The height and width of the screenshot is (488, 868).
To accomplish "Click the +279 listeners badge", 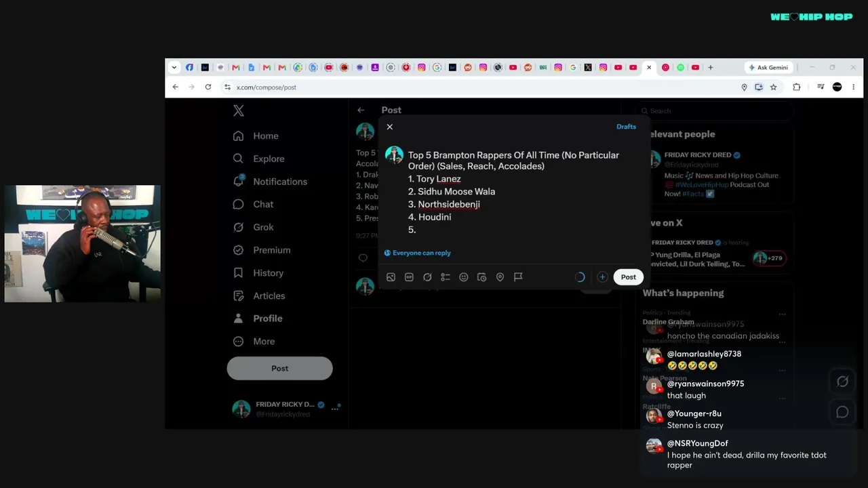I will pyautogui.click(x=769, y=258).
